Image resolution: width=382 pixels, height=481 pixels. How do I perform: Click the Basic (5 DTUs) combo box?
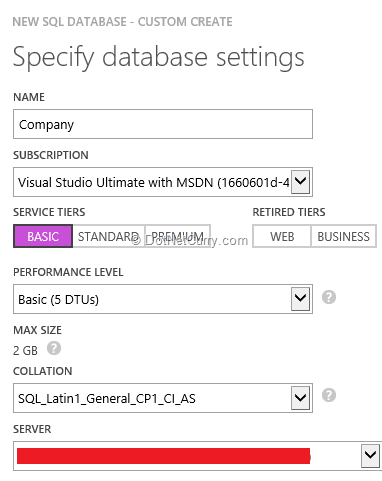[x=163, y=299]
